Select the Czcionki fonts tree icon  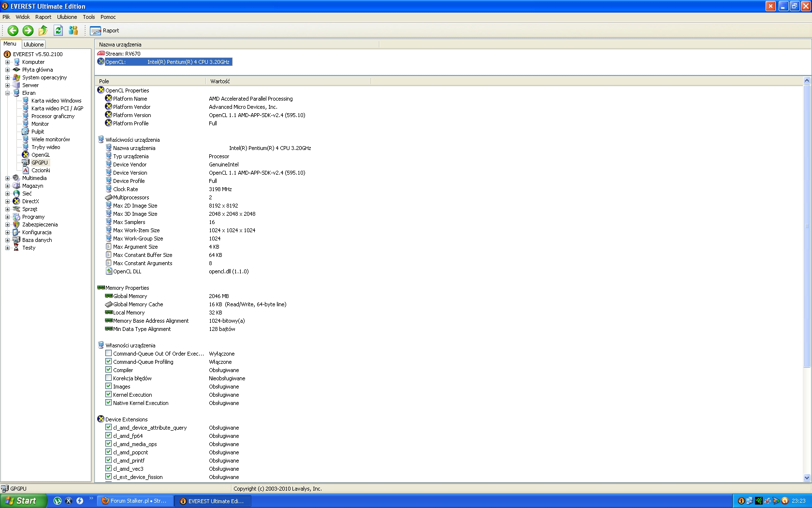[26, 170]
